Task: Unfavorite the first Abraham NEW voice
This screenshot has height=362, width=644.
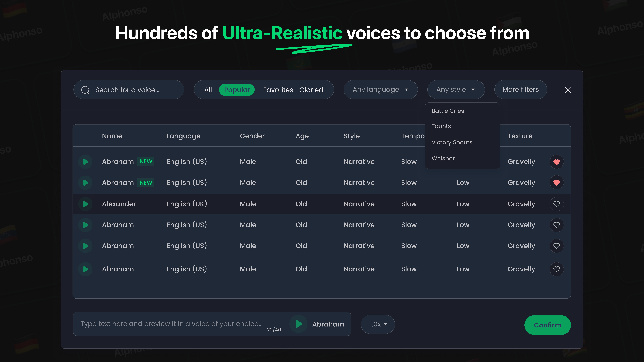Action: [x=557, y=162]
